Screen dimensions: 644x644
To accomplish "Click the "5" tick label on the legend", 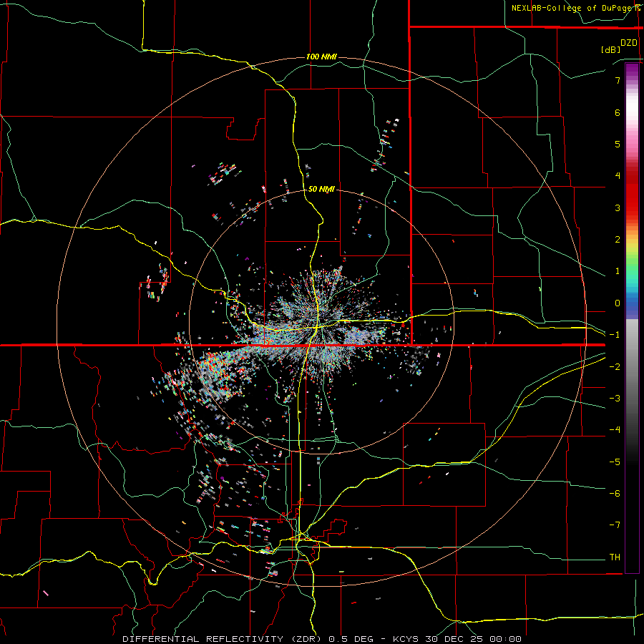I will (618, 144).
